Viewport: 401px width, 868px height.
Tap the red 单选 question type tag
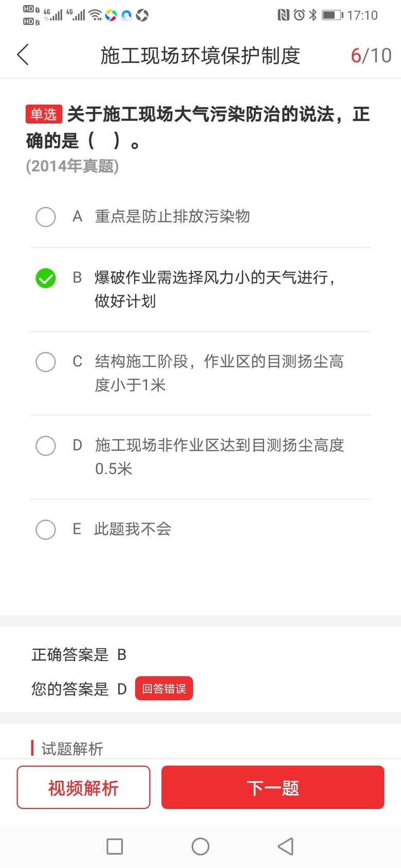[x=44, y=114]
